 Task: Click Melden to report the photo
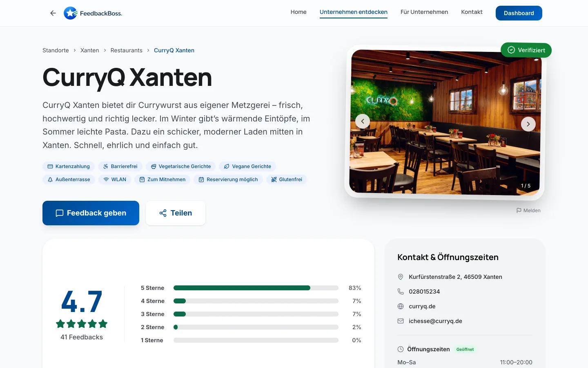click(x=528, y=211)
